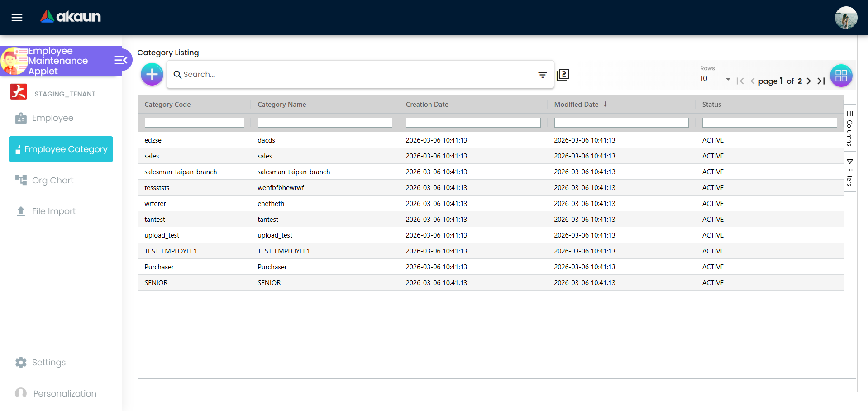Image resolution: width=868 pixels, height=411 pixels.
Task: Open the filter options inside the search bar
Action: pyautogui.click(x=543, y=74)
